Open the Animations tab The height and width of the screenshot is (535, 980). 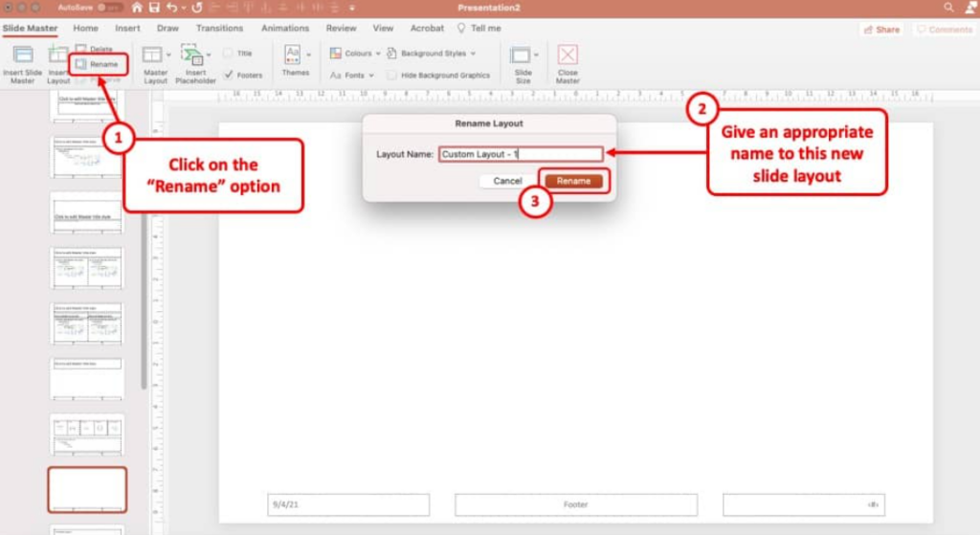285,29
